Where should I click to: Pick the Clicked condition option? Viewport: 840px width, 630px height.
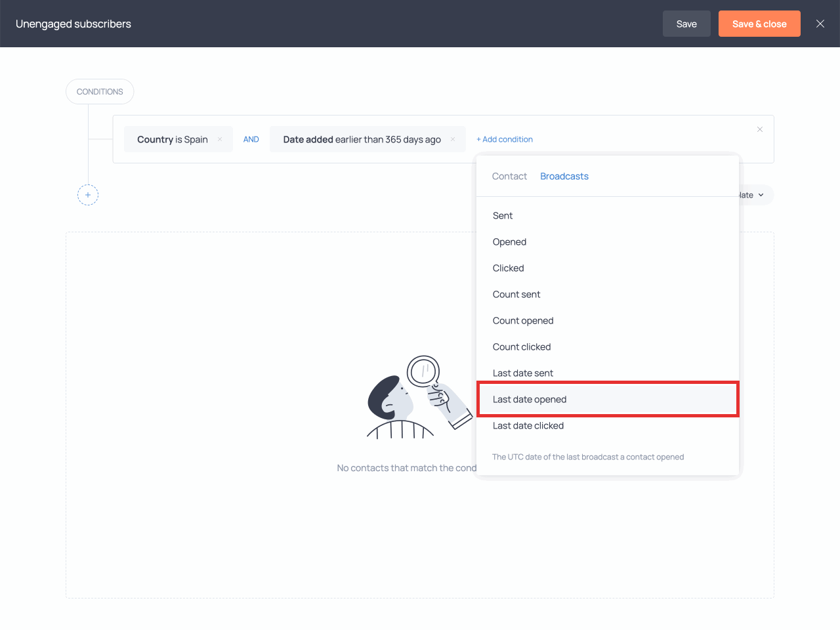[508, 268]
